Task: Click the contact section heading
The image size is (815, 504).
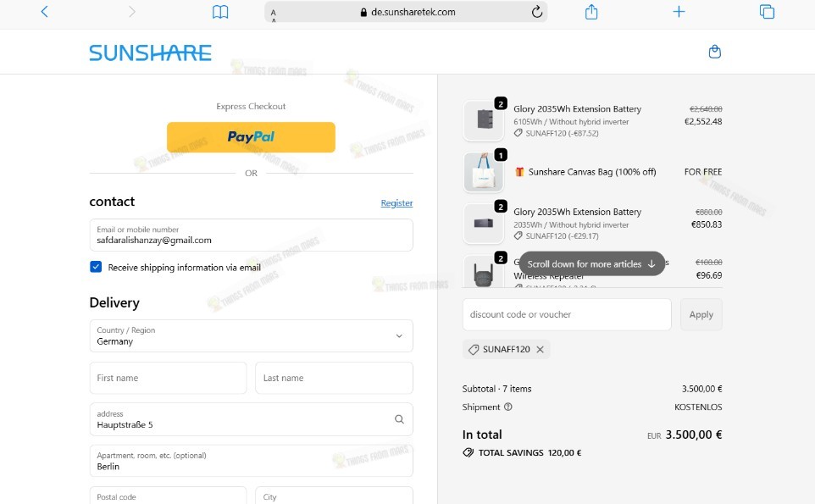Action: (x=112, y=202)
